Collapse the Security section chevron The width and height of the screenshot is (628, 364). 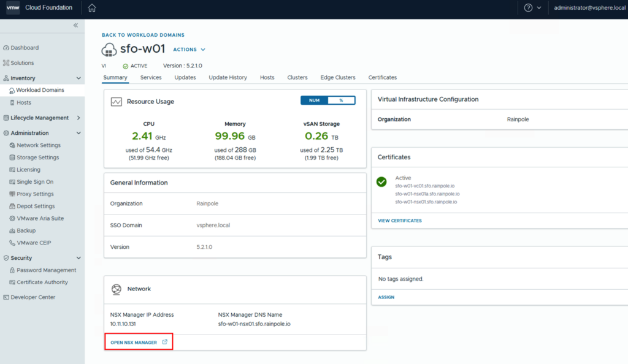click(x=78, y=258)
